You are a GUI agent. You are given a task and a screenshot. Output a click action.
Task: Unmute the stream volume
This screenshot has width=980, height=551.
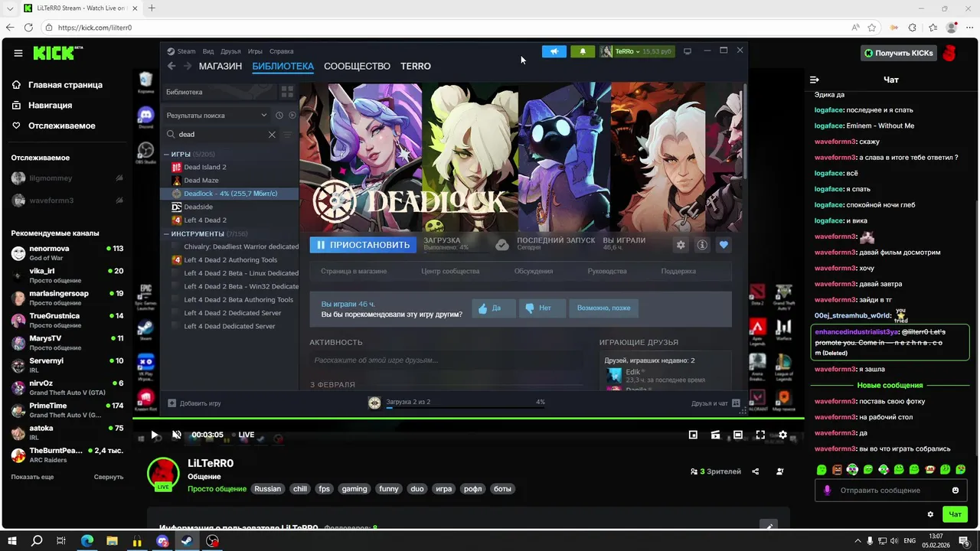coord(177,435)
